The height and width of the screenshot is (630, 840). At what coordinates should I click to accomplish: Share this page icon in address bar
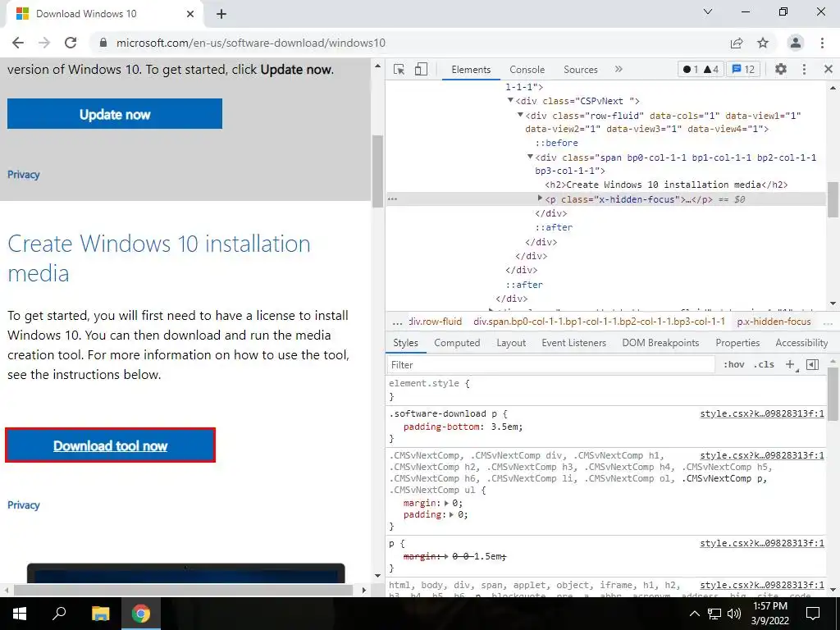tap(737, 43)
